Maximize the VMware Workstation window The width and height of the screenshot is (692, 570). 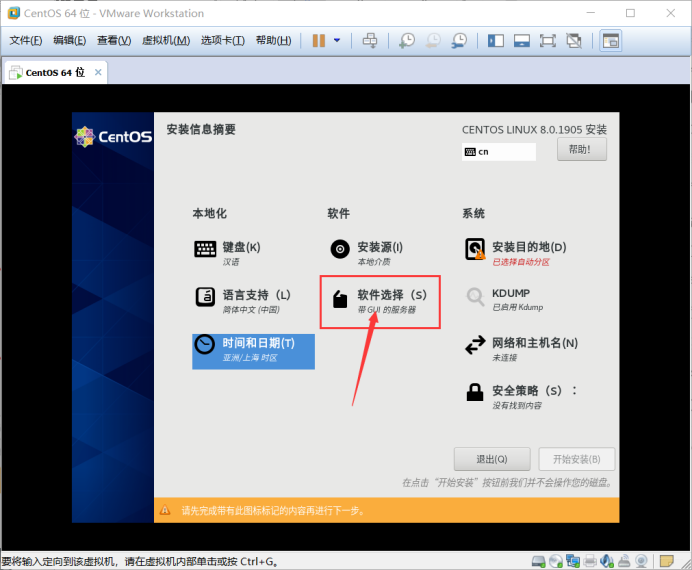tap(630, 13)
